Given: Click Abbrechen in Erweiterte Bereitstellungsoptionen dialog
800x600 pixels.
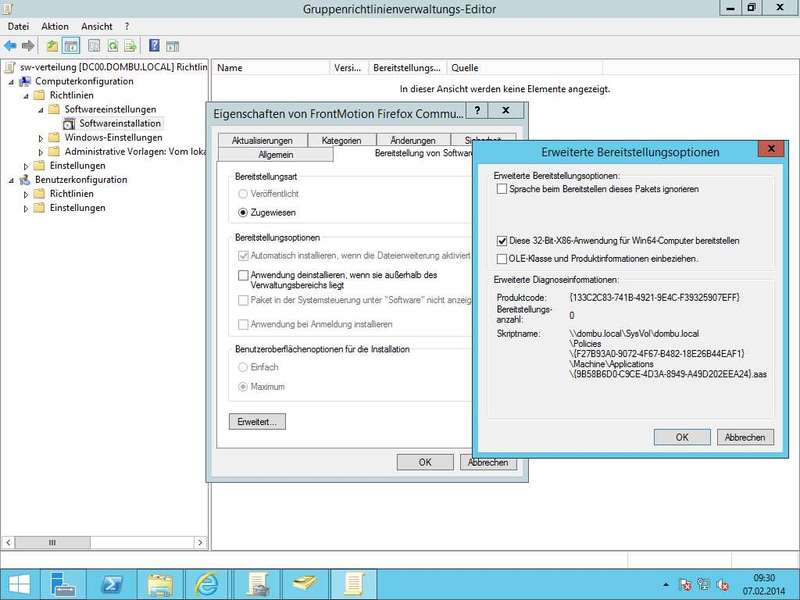Looking at the screenshot, I should click(745, 437).
